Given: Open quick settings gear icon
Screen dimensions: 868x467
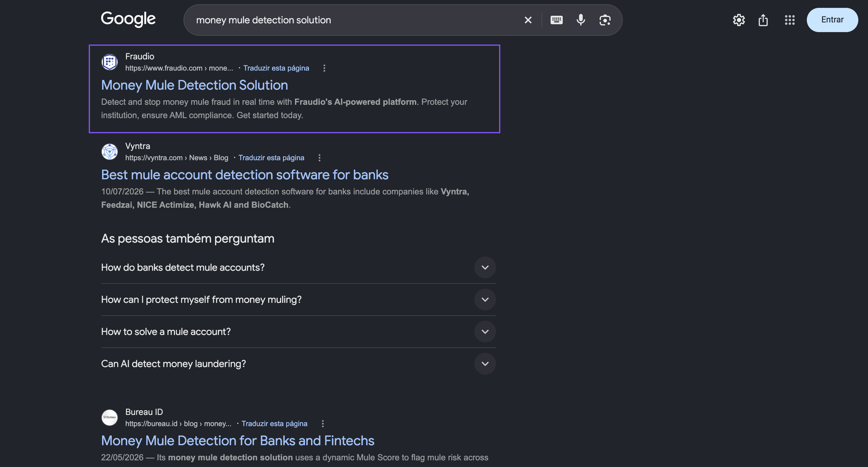Looking at the screenshot, I should tap(739, 20).
